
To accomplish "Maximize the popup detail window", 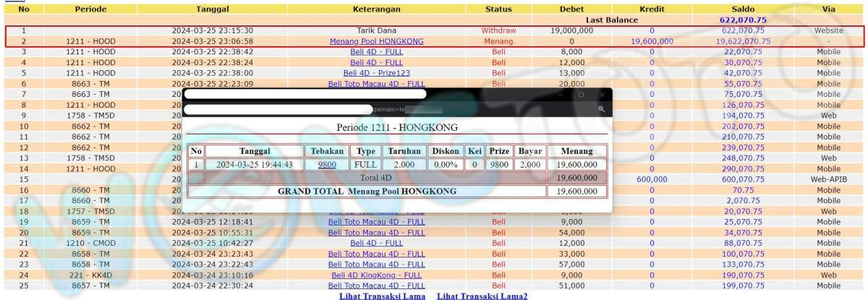I will coord(581,95).
